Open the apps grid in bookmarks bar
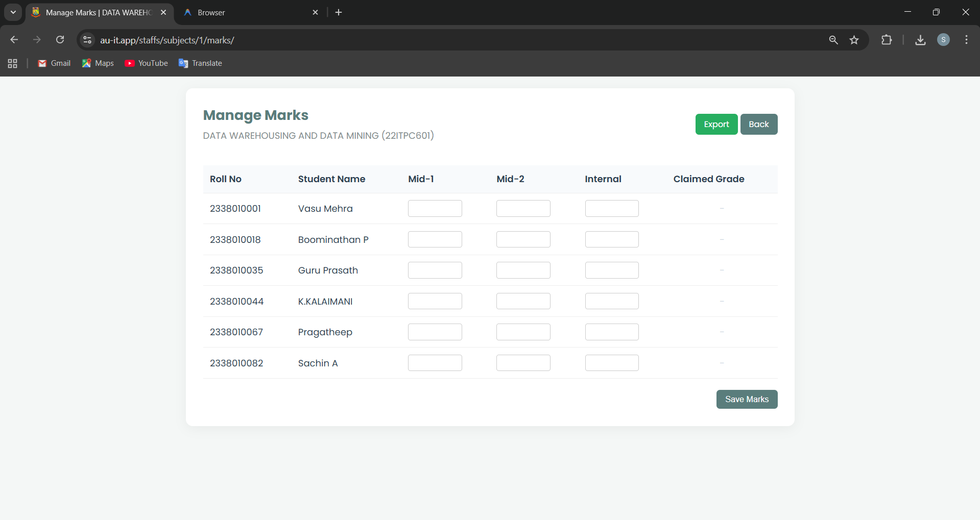 point(13,63)
